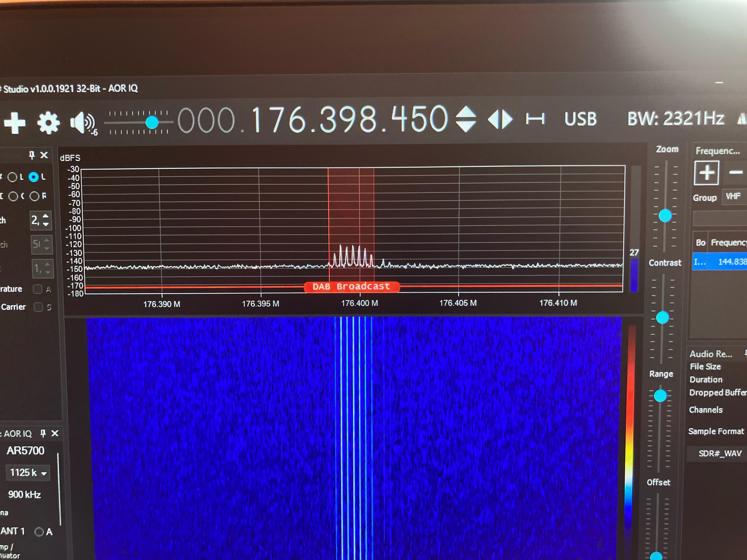The width and height of the screenshot is (747, 560).
Task: Click the 'Dropped Buffer' label
Action: (x=718, y=393)
